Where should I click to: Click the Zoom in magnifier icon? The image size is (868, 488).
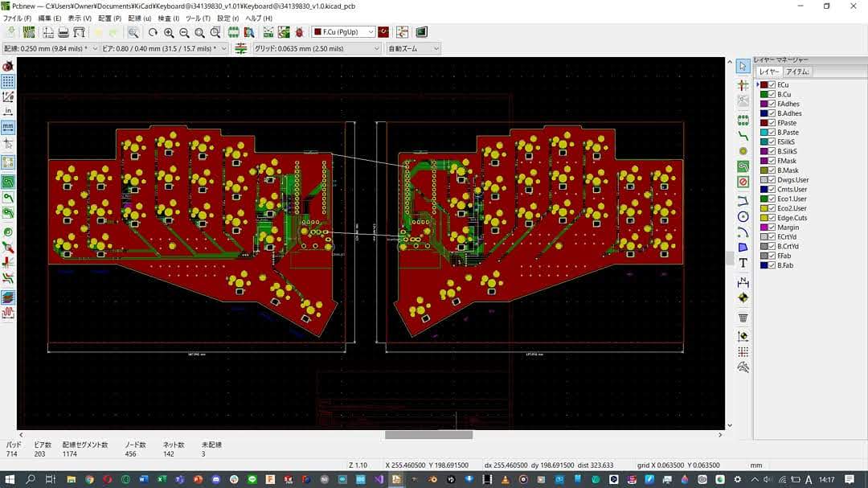coord(169,32)
